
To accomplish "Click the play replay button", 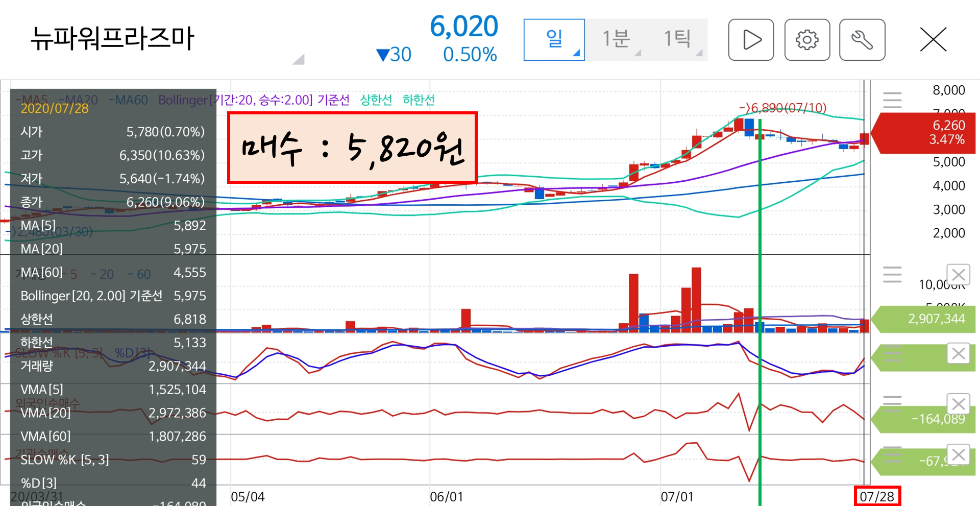I will (x=751, y=40).
